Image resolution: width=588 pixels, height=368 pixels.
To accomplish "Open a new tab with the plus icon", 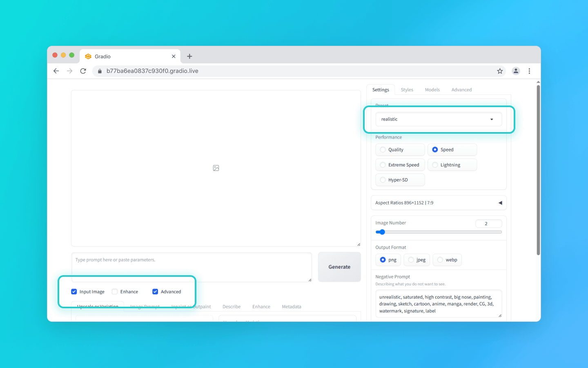I will (x=189, y=56).
